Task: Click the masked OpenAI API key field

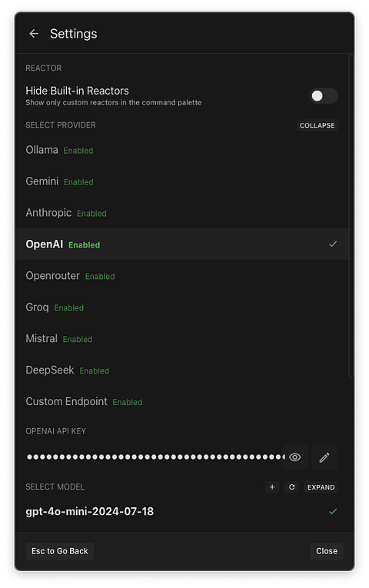Action: coord(155,457)
